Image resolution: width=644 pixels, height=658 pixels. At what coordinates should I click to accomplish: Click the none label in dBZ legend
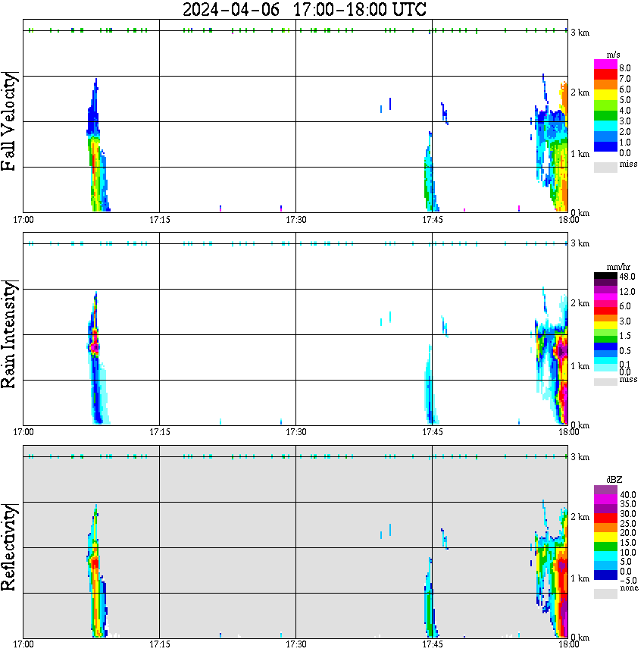point(629,588)
